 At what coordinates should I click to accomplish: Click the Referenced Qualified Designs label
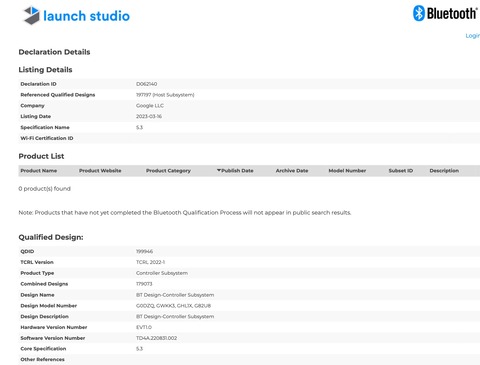pos(58,95)
